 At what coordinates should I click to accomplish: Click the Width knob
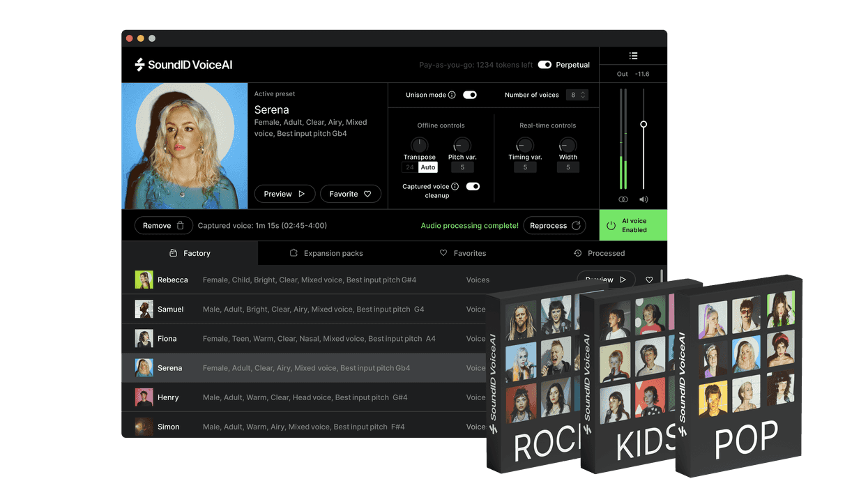(568, 145)
